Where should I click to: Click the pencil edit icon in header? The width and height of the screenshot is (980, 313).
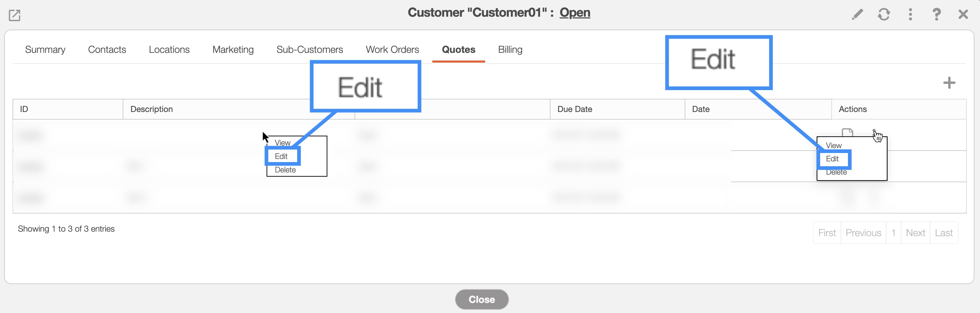coord(857,15)
